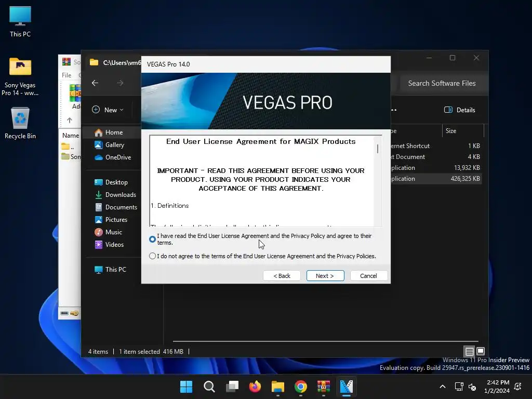The height and width of the screenshot is (399, 532).
Task: Select the agree to EULA radio button
Action: tap(152, 239)
